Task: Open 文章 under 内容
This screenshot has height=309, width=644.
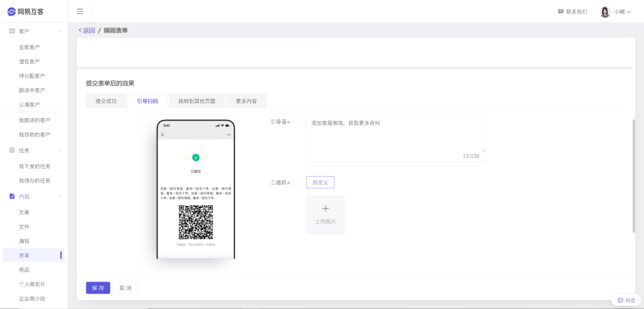Action: point(24,212)
